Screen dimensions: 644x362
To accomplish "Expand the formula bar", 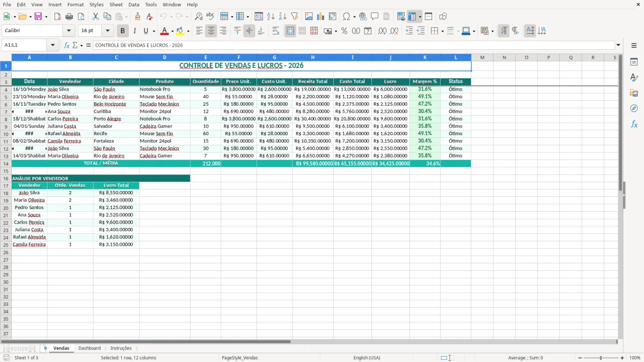I will click(619, 45).
